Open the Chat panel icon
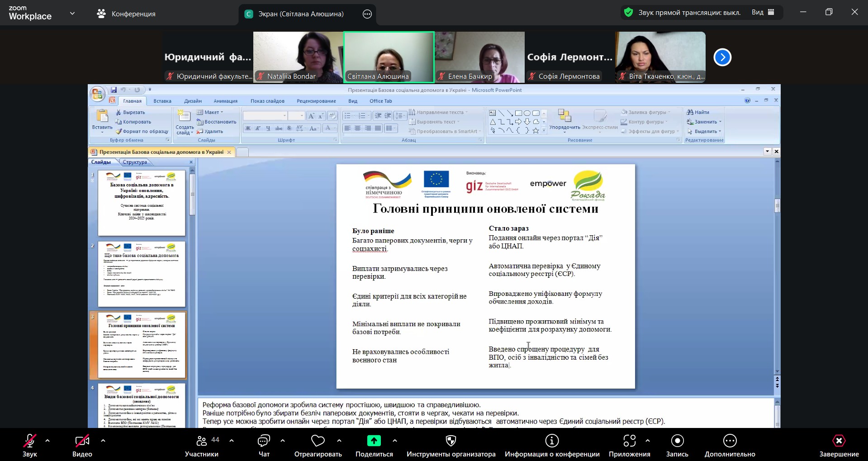868x461 pixels. coord(264,441)
